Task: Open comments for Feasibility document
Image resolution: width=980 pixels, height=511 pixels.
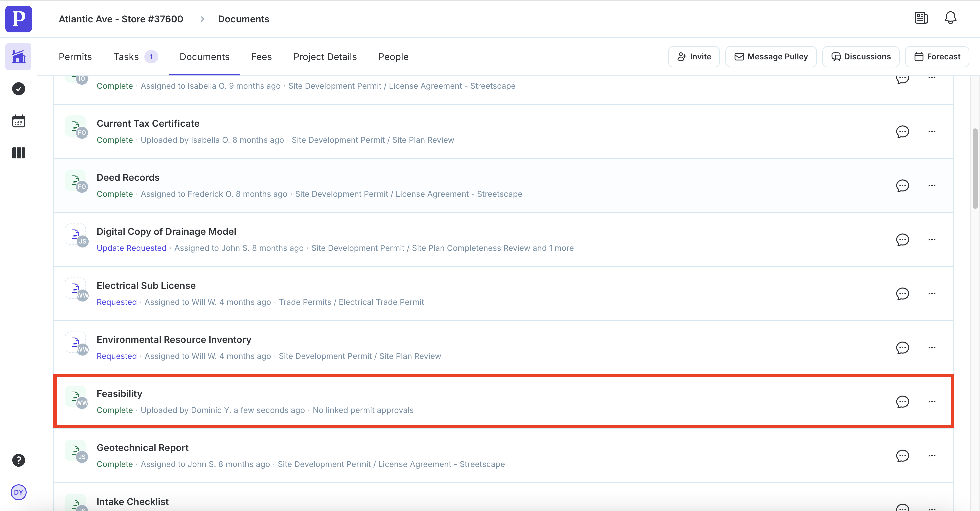Action: pos(902,402)
